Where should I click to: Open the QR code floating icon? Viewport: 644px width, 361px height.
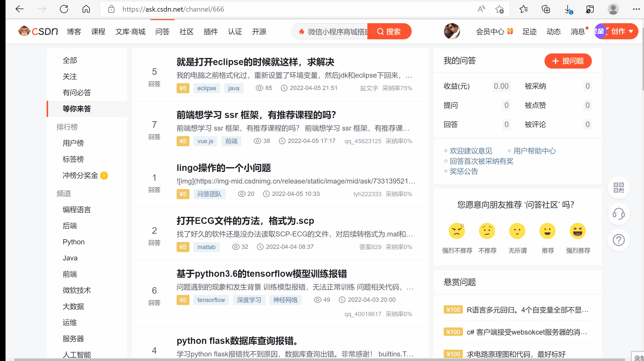(x=619, y=188)
